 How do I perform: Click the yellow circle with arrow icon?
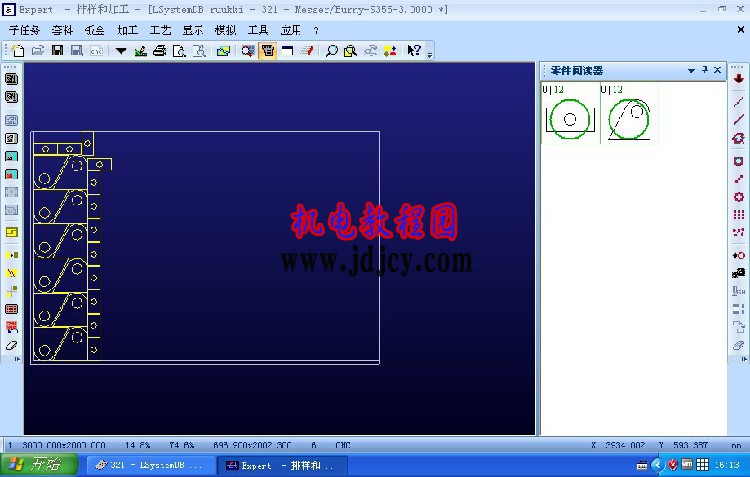[11, 255]
